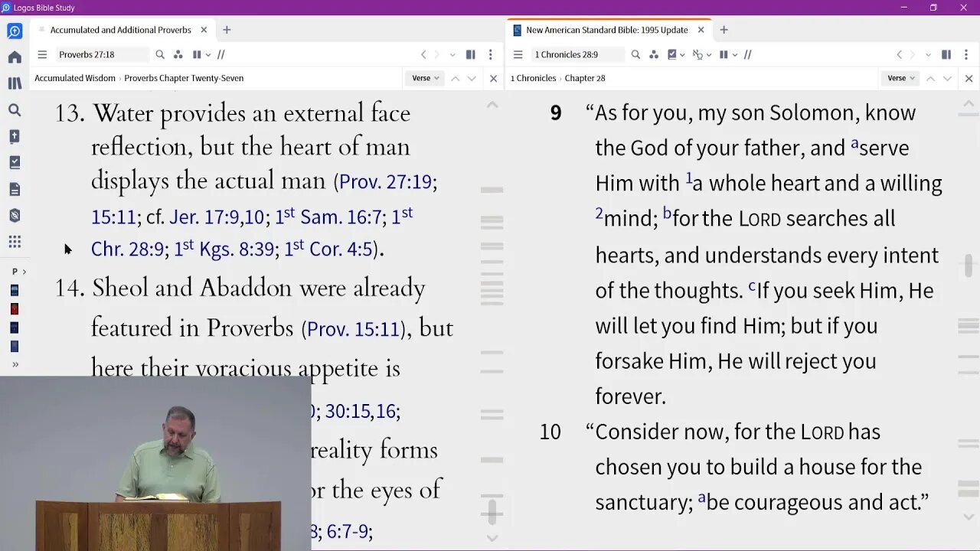The image size is (980, 551).
Task: Open column layout dropdown in Proverbs panel
Action: (x=200, y=54)
